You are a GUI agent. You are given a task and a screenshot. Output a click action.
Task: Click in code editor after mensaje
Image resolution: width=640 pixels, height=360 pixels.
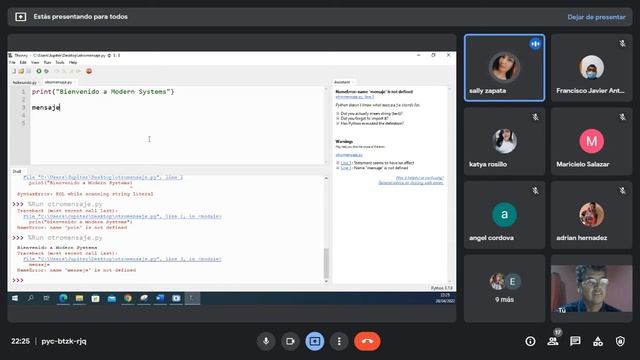coord(60,107)
